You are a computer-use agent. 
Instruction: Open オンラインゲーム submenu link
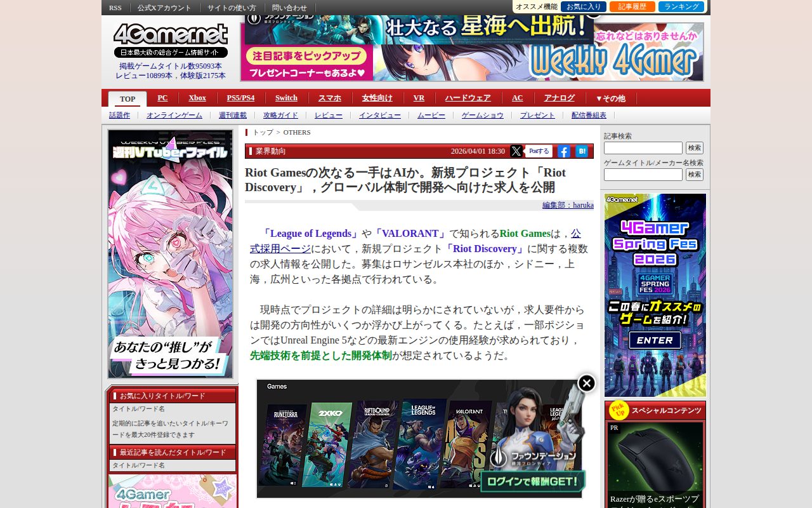click(x=174, y=115)
